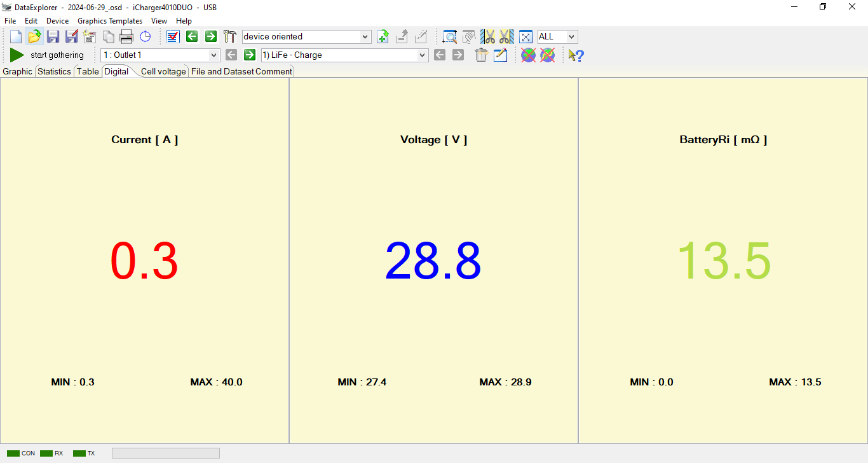Open a file with the folder icon

point(34,37)
